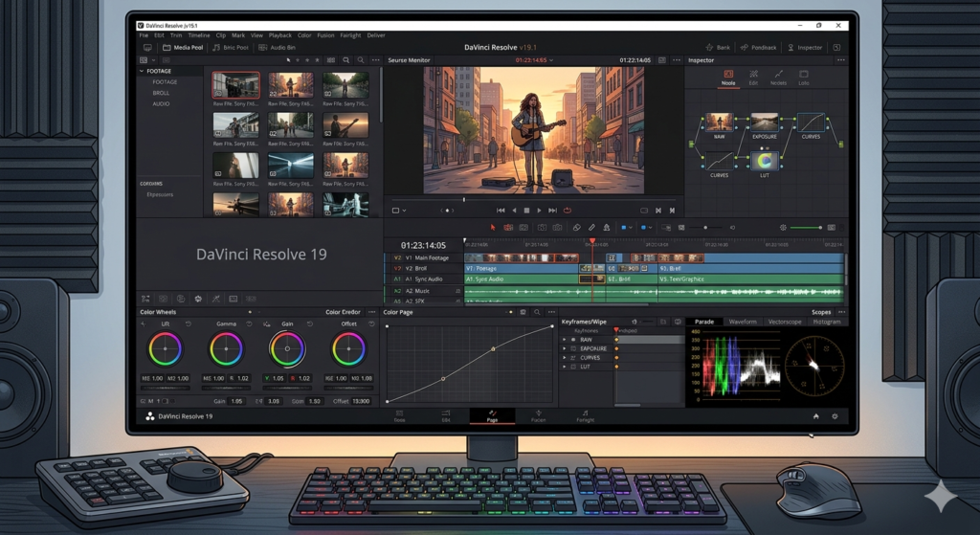Open the Media Pool panel button
Viewport: 980px width, 535px height.
tap(183, 48)
